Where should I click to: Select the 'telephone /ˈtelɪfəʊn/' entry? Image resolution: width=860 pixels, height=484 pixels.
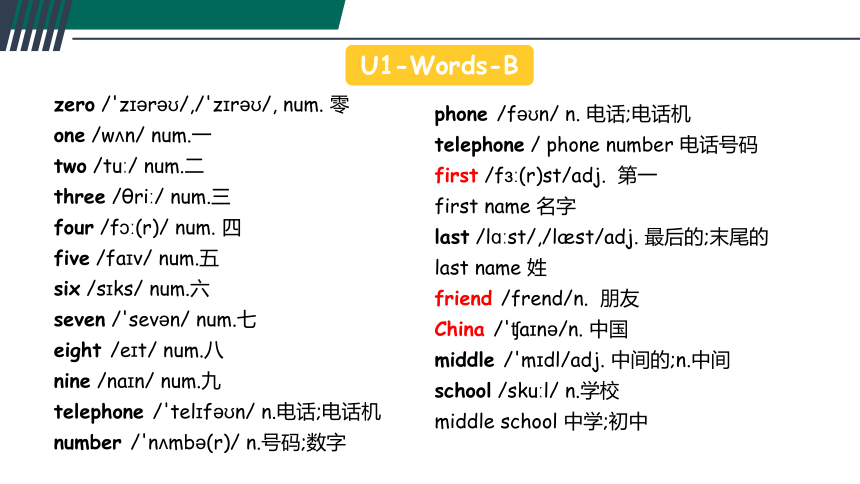click(217, 412)
